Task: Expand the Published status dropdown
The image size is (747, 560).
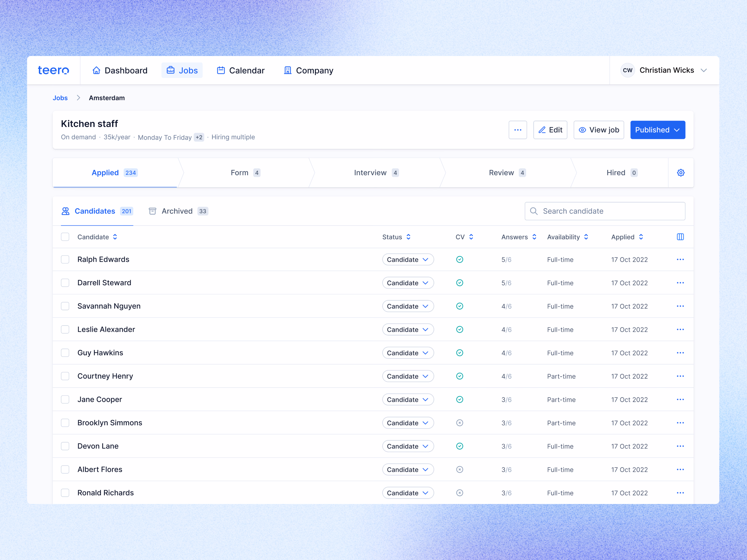Action: [658, 130]
